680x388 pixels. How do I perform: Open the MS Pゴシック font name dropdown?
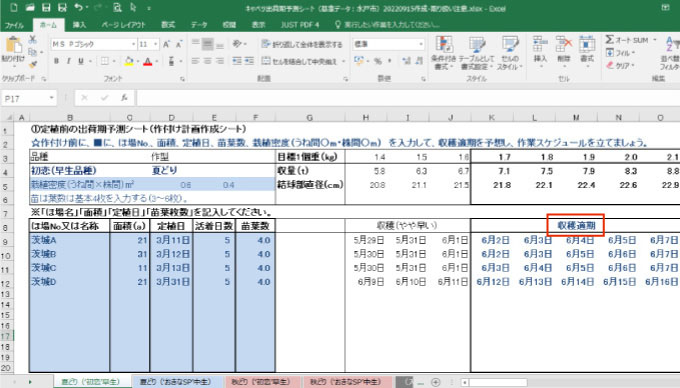(133, 44)
